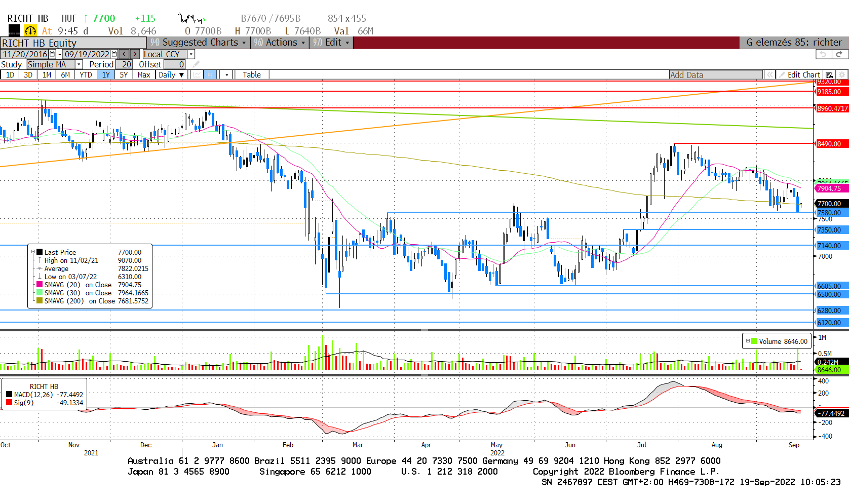
Task: Select the 1M range tab
Action: coord(47,75)
